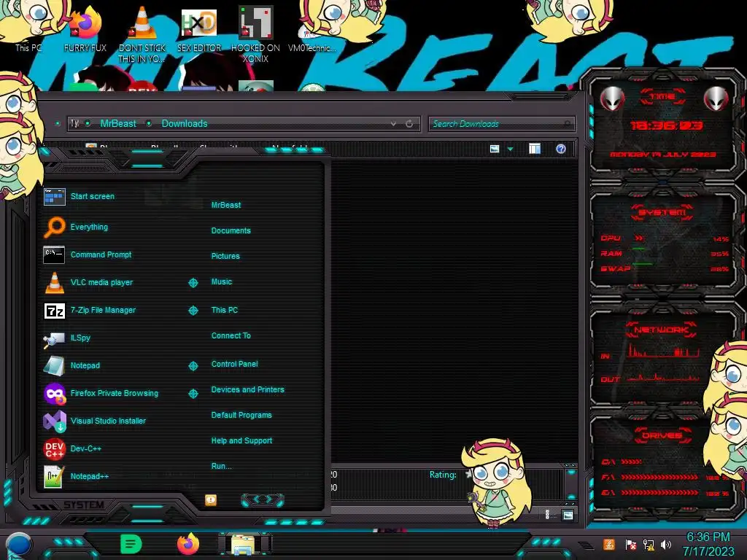Open Notepad from start menu list
Viewport: 747px width, 560px height.
coord(85,365)
